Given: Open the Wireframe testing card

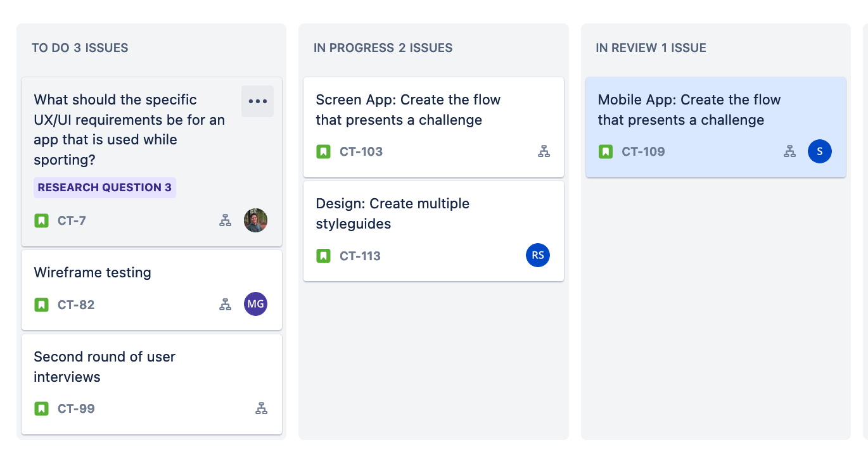Looking at the screenshot, I should [x=151, y=290].
